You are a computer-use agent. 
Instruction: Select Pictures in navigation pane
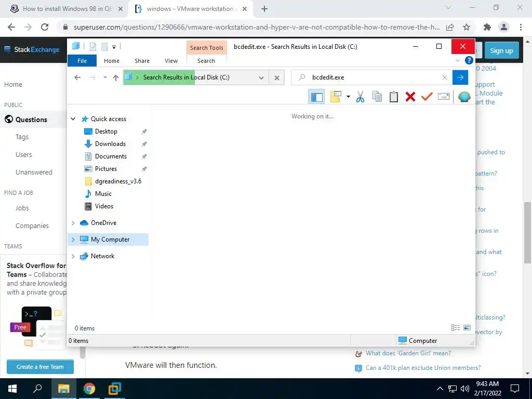106,169
